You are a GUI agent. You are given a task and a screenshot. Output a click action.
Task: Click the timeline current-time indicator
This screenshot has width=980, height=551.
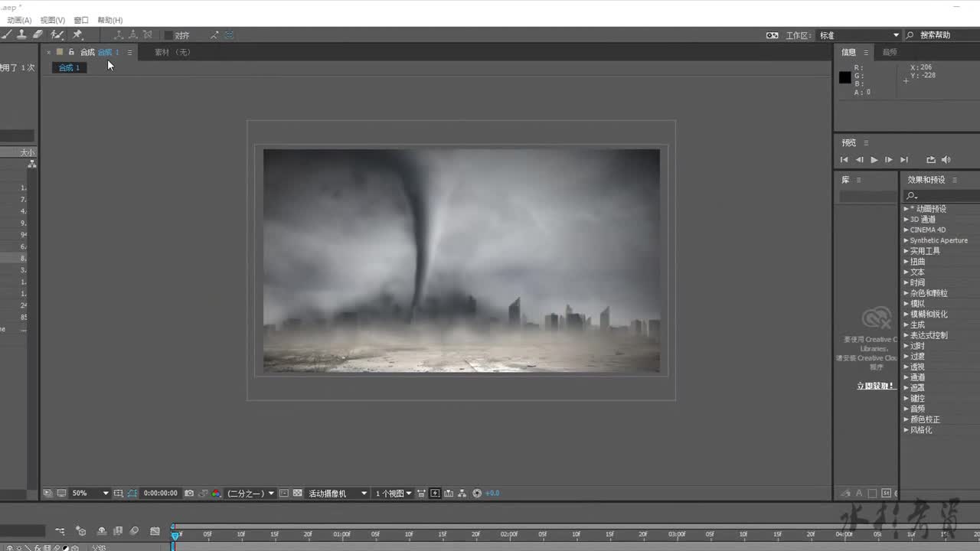coord(175,535)
